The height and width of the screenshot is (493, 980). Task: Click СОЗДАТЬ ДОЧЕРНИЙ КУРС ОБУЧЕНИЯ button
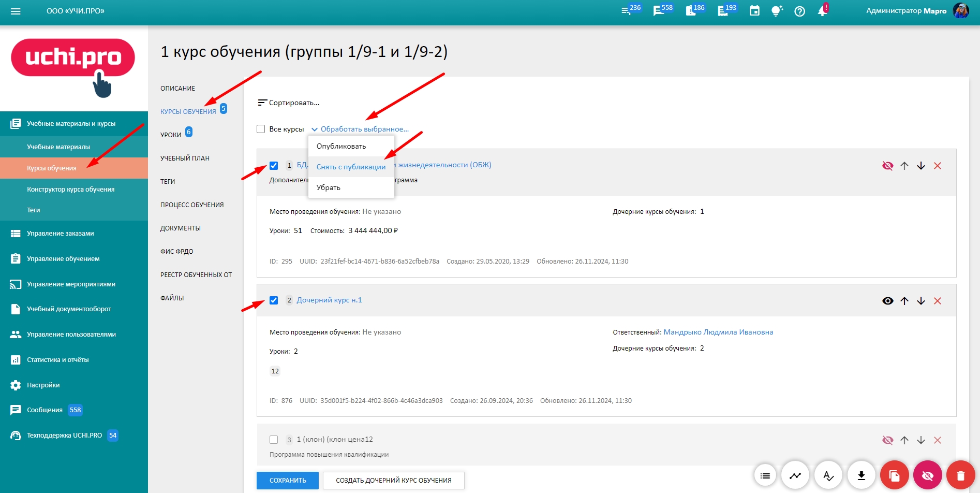pyautogui.click(x=394, y=481)
